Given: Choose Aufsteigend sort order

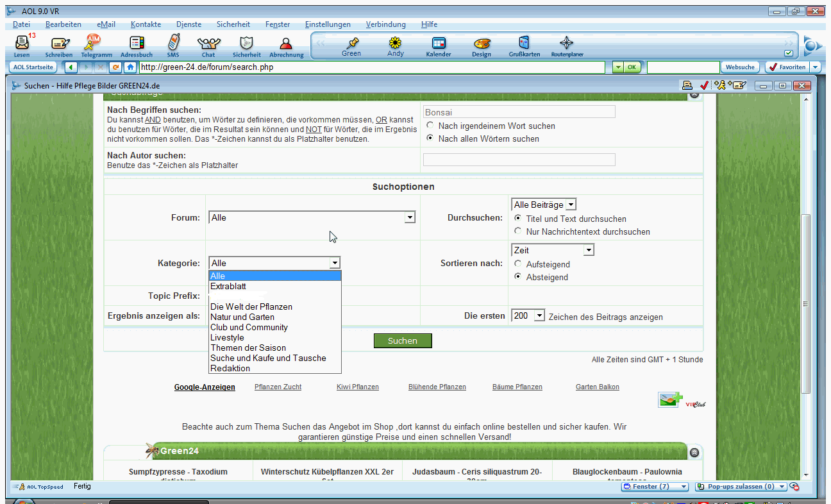Looking at the screenshot, I should pyautogui.click(x=518, y=264).
